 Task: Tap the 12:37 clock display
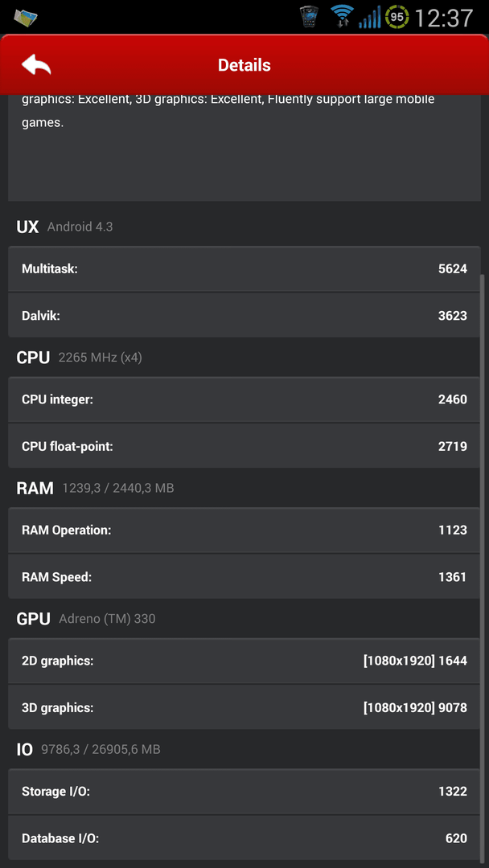coord(444,18)
